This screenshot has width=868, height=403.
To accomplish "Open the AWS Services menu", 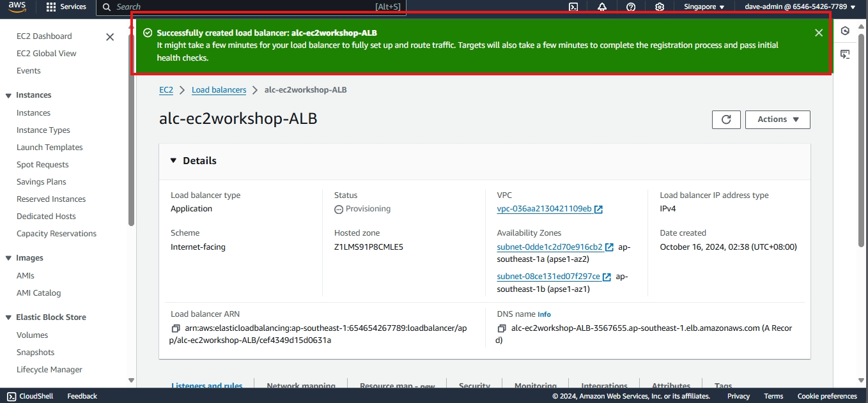I will coord(66,7).
